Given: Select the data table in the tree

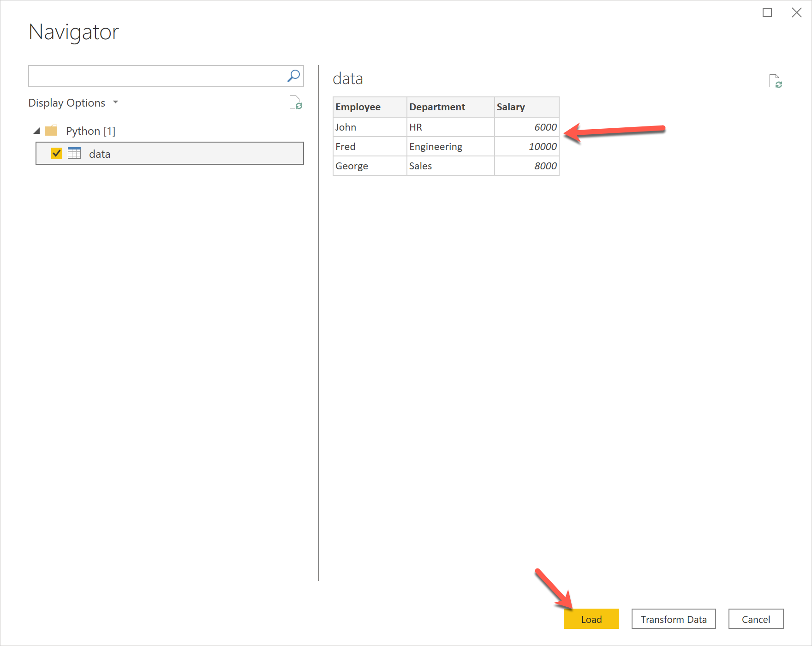Looking at the screenshot, I should pyautogui.click(x=99, y=153).
